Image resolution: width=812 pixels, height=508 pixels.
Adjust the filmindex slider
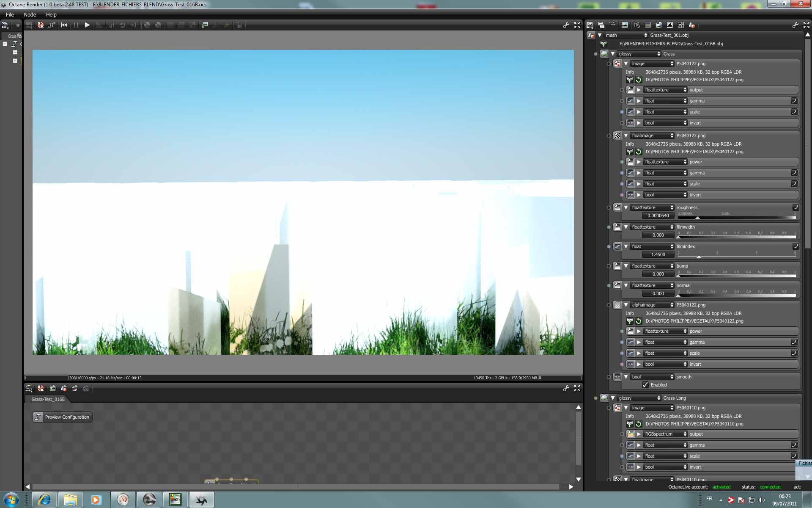[699, 256]
